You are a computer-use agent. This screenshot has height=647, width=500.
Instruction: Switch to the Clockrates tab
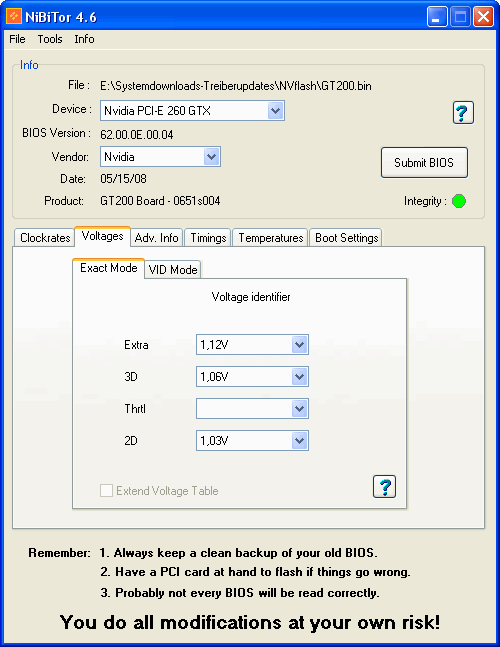pyautogui.click(x=45, y=238)
